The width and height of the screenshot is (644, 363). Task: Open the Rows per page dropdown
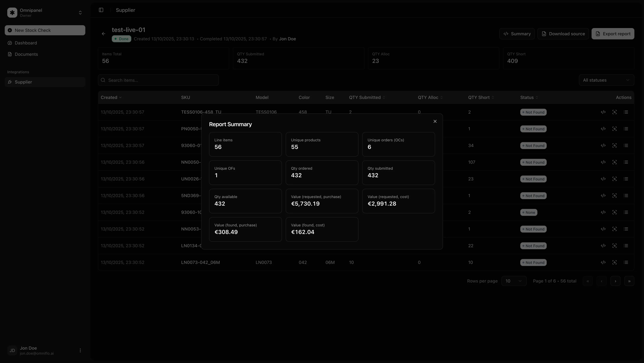[514, 281]
